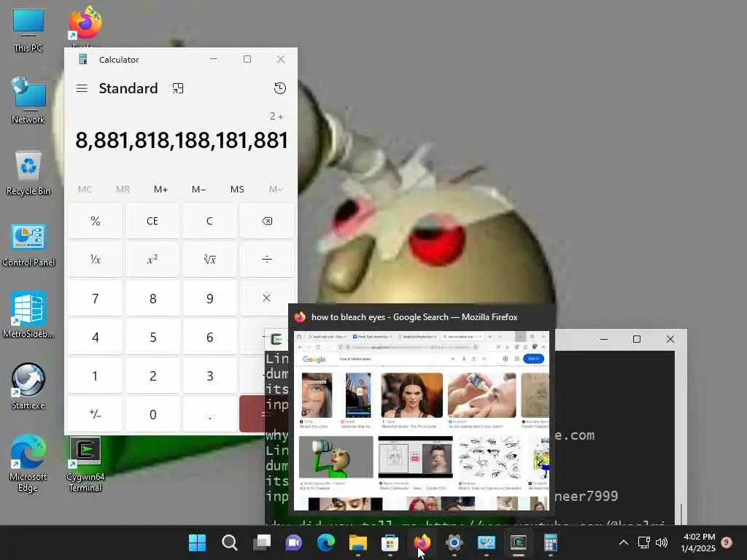The height and width of the screenshot is (560, 747).
Task: Click MS to store memory
Action: click(237, 190)
